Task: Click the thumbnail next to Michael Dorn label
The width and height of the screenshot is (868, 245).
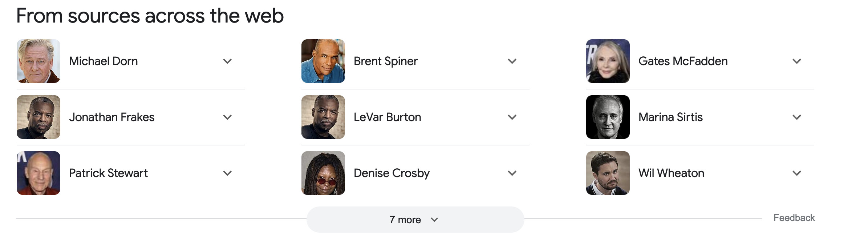Action: [x=38, y=61]
